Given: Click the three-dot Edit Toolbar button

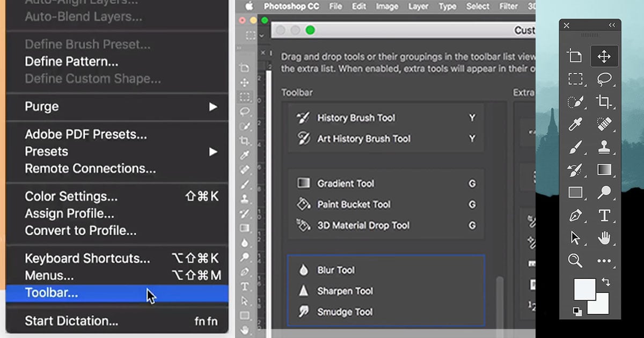Looking at the screenshot, I should [604, 261].
